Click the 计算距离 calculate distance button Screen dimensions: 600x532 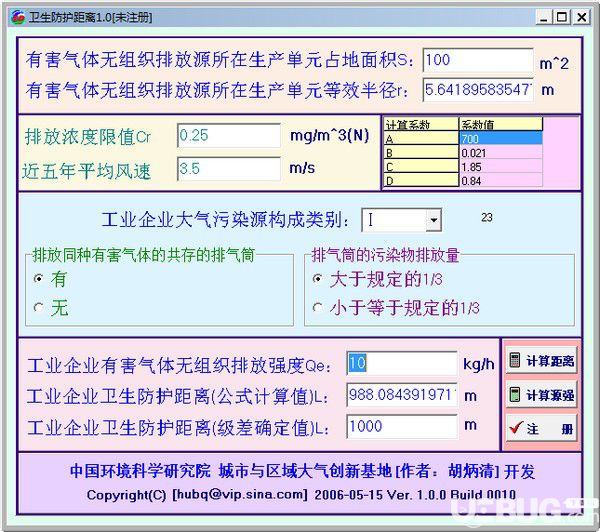point(541,361)
